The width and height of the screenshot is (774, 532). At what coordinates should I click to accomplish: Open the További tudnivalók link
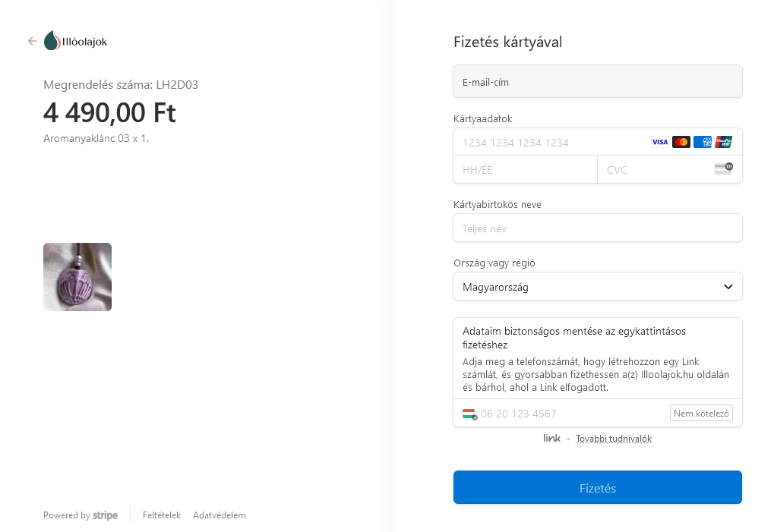click(613, 439)
